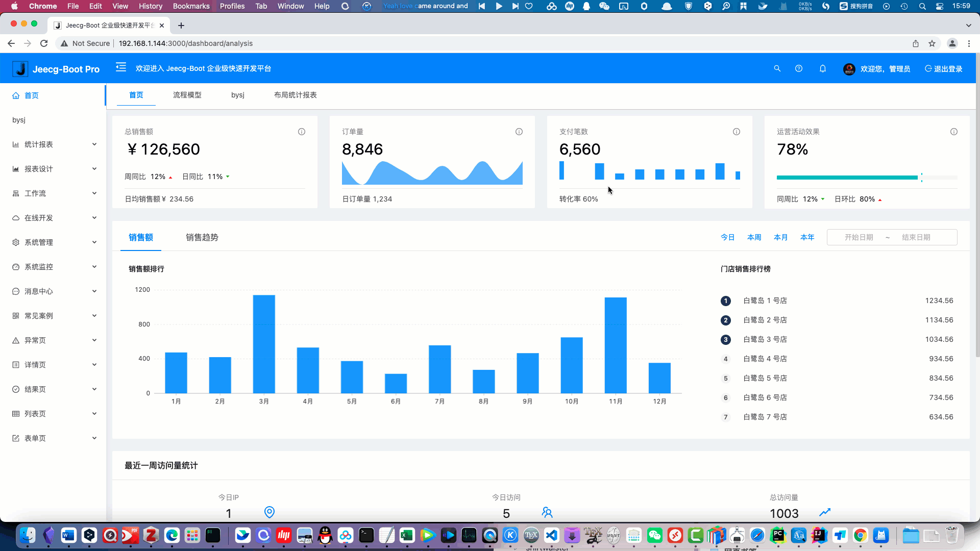
Task: Expand the 系统管理 sidebar menu
Action: pyautogui.click(x=54, y=242)
